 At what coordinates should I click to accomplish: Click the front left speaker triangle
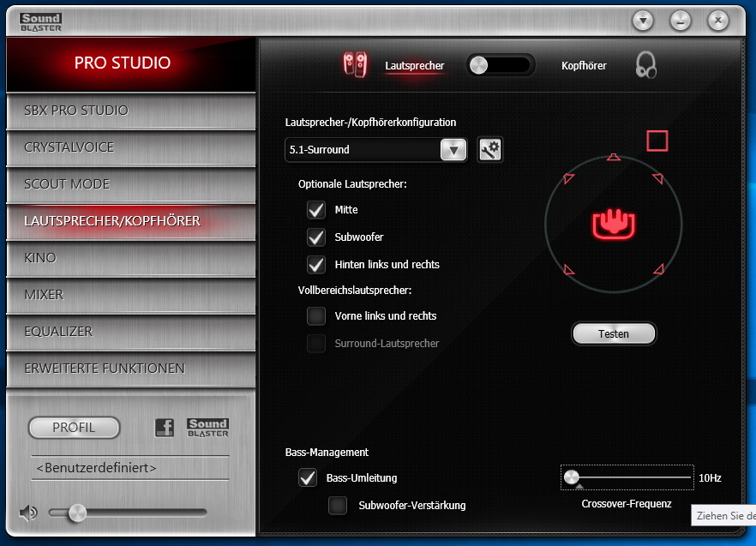pyautogui.click(x=569, y=178)
